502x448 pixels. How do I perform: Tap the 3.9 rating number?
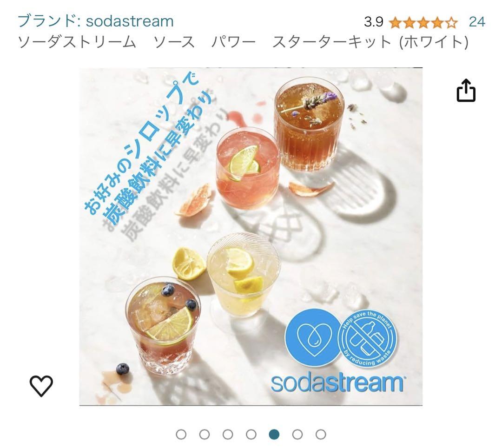pyautogui.click(x=374, y=22)
